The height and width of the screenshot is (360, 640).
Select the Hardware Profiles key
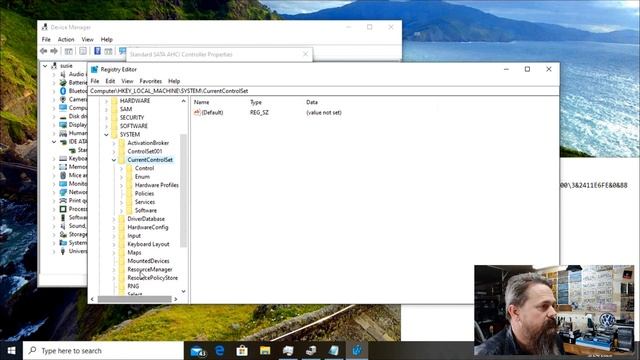[x=157, y=185]
